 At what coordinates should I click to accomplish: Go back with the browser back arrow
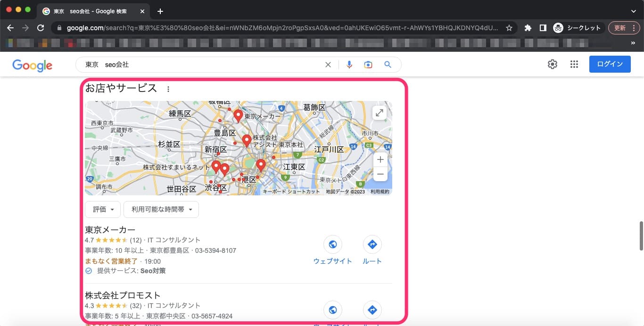pyautogui.click(x=10, y=28)
